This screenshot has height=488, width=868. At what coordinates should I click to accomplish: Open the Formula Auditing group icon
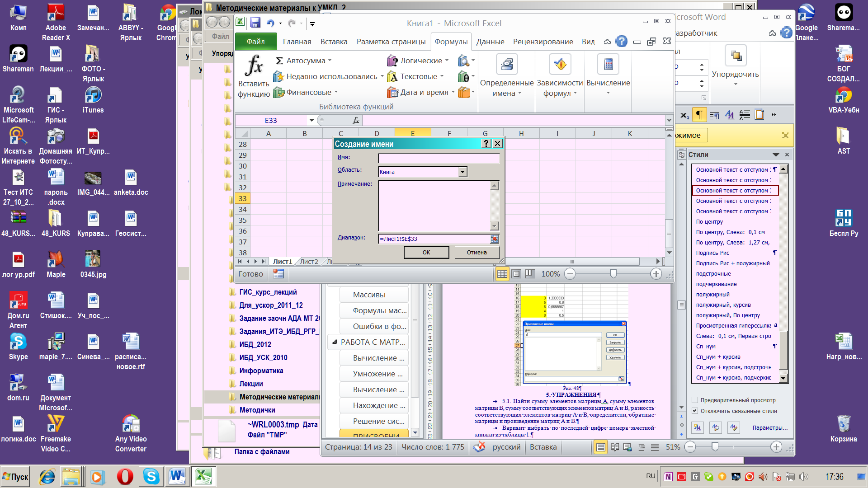pyautogui.click(x=560, y=64)
